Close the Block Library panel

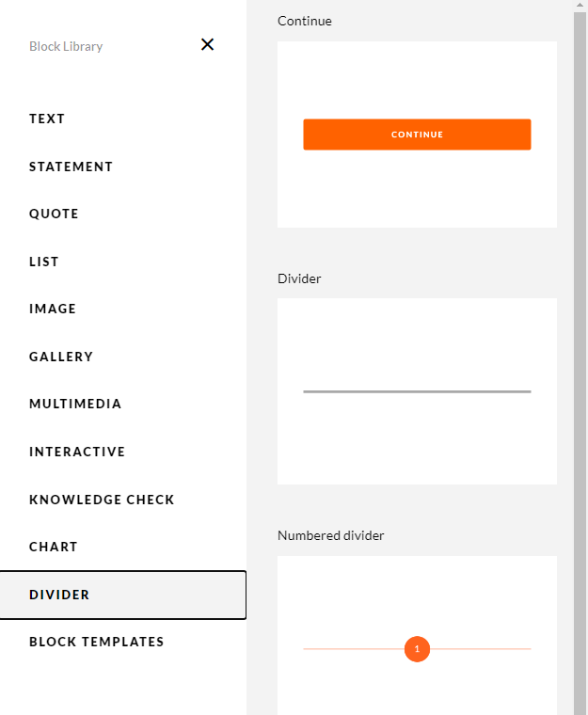point(207,44)
